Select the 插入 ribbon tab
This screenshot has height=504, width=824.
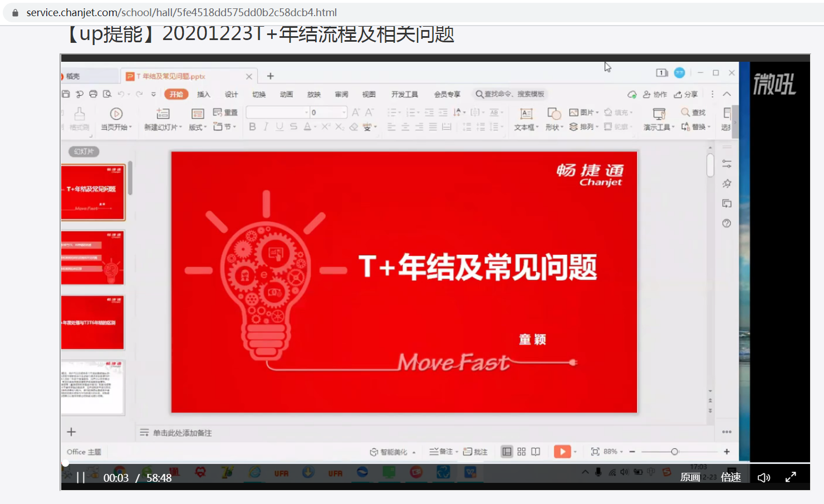[x=204, y=94]
